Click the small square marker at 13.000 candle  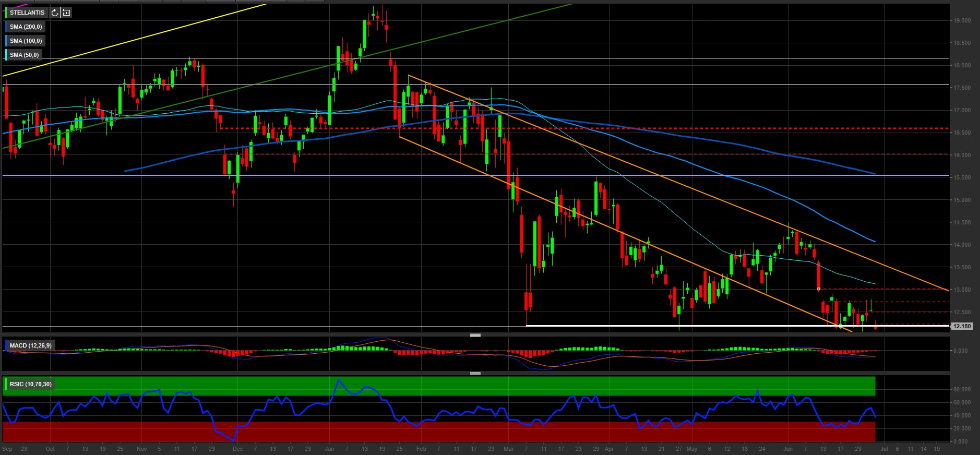click(x=818, y=289)
